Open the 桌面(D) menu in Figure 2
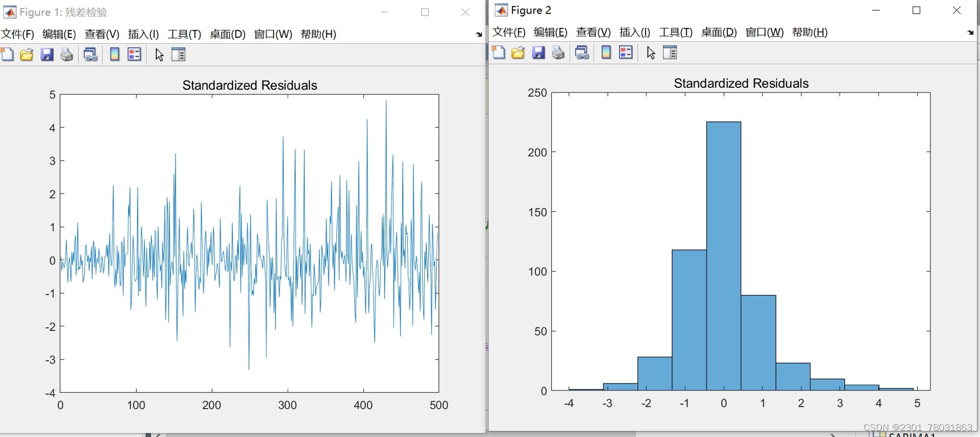980x437 pixels. [719, 32]
